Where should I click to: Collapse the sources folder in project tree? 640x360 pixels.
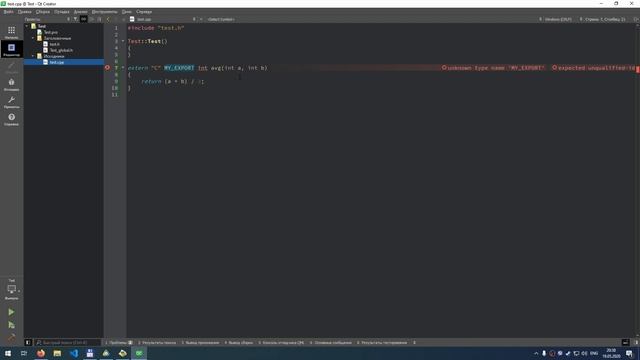33,56
